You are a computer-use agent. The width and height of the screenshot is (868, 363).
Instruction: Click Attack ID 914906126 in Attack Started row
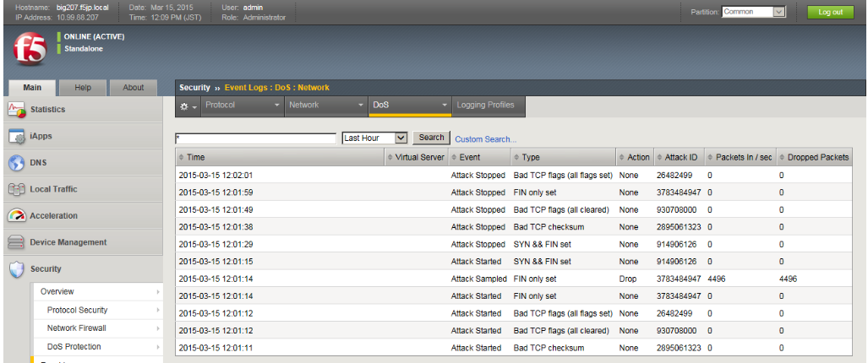(676, 262)
